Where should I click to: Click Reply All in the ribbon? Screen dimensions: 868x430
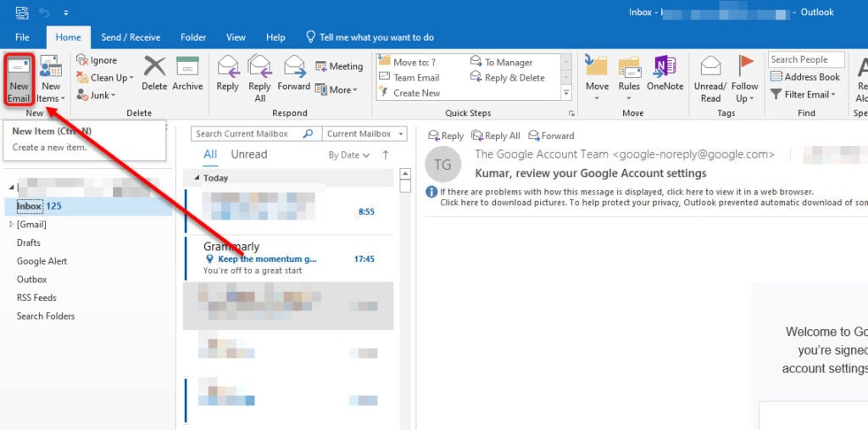(x=259, y=79)
